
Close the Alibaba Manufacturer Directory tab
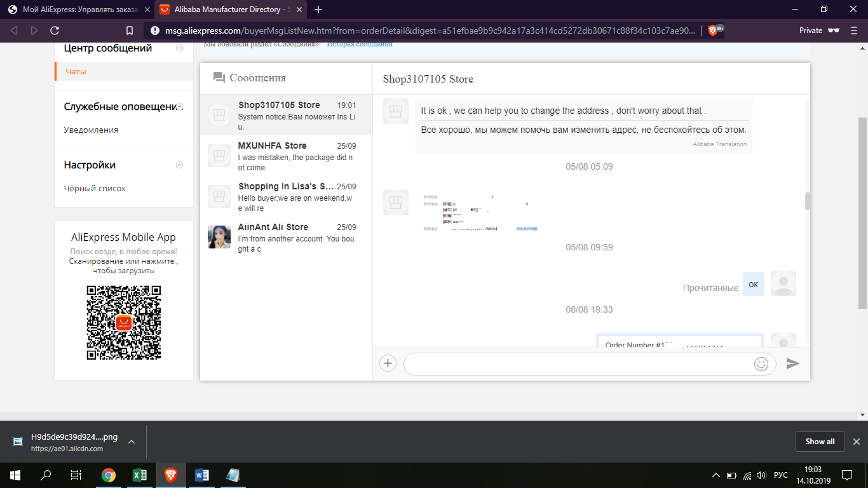[299, 10]
